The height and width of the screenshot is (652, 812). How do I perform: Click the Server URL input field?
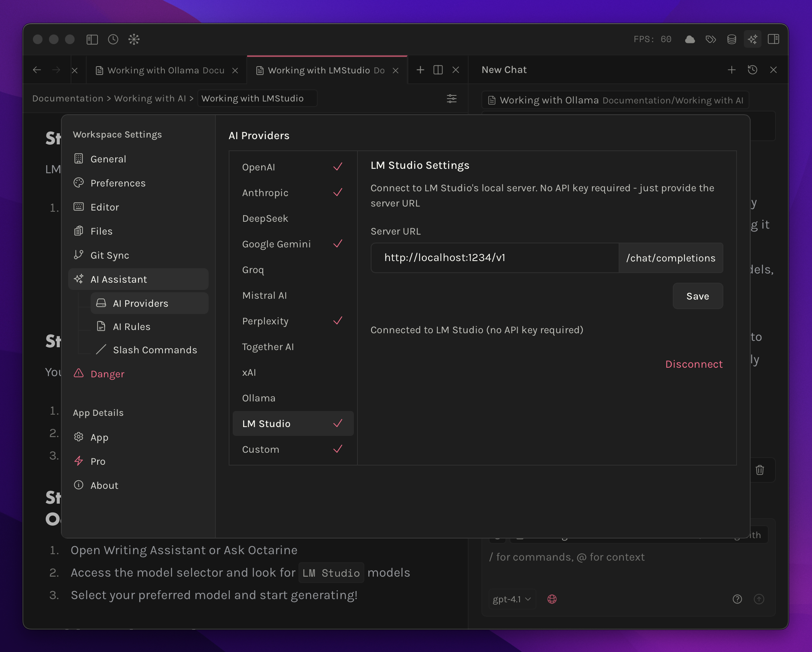pyautogui.click(x=494, y=258)
